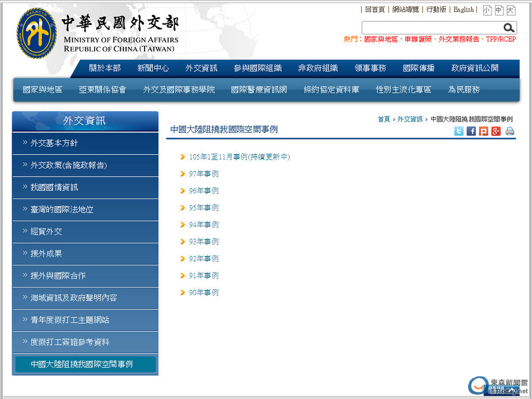The image size is (532, 399).
Task: Switch to the English version link
Action: click(x=463, y=9)
